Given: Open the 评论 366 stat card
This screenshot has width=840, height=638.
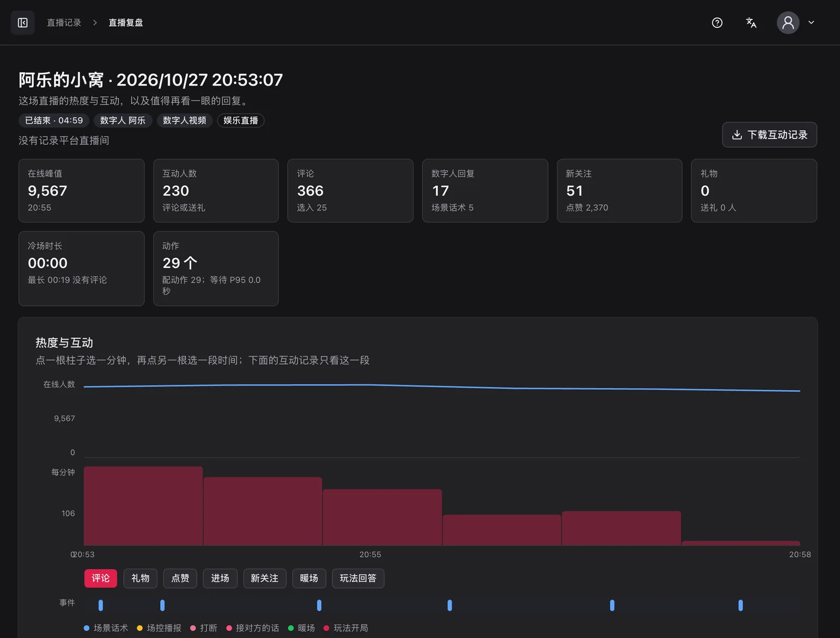Looking at the screenshot, I should point(350,190).
